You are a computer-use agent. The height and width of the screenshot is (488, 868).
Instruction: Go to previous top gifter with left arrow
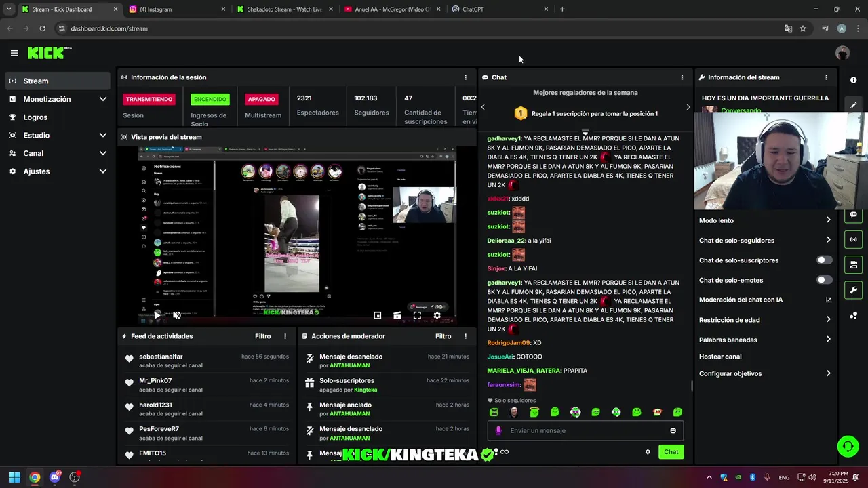(483, 107)
